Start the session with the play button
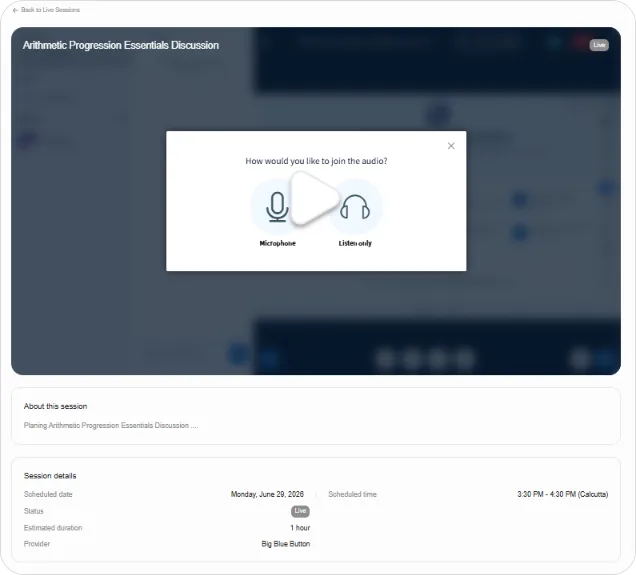The image size is (636, 575). tap(315, 198)
